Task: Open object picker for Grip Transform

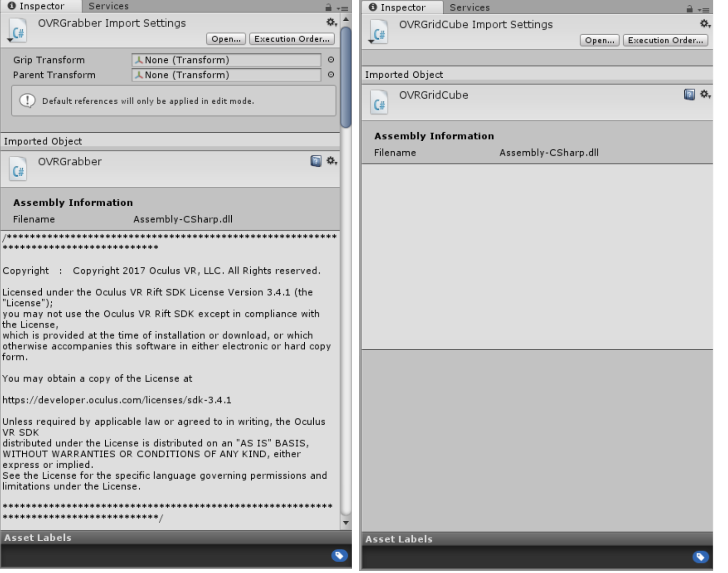Action: coord(331,60)
